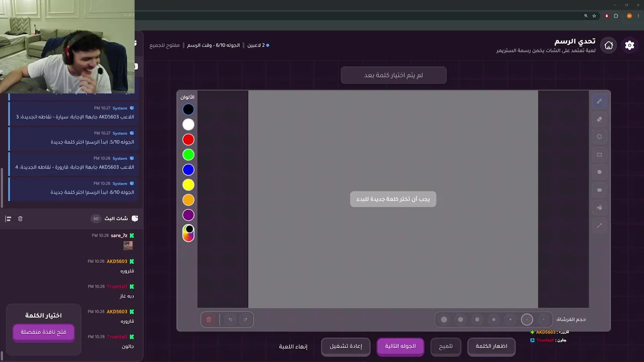Open image thumbnail in sare_7z message
The width and height of the screenshot is (644, 362).
(128, 245)
